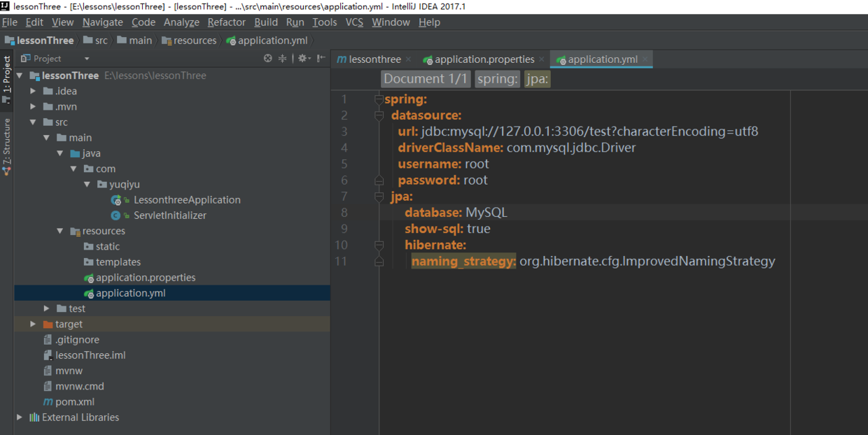This screenshot has height=435, width=868.
Task: Hide the Project tool window with the hide icon
Action: click(319, 59)
